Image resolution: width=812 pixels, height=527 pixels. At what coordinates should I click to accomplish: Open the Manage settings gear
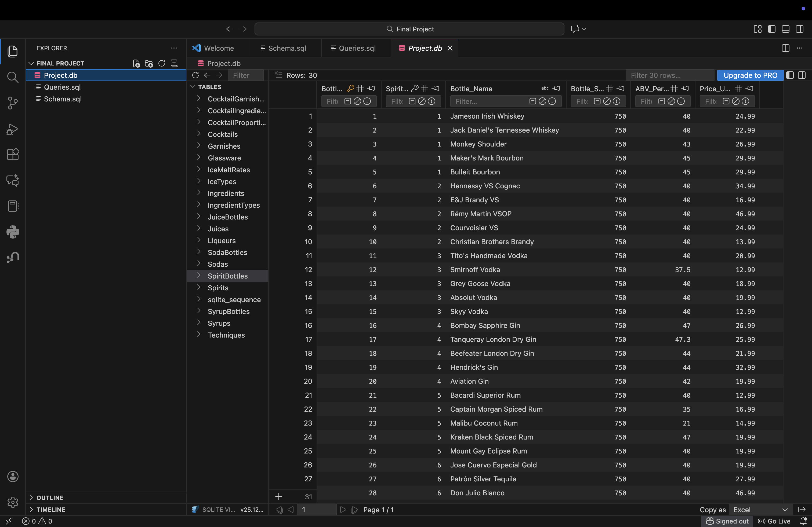[x=13, y=502]
